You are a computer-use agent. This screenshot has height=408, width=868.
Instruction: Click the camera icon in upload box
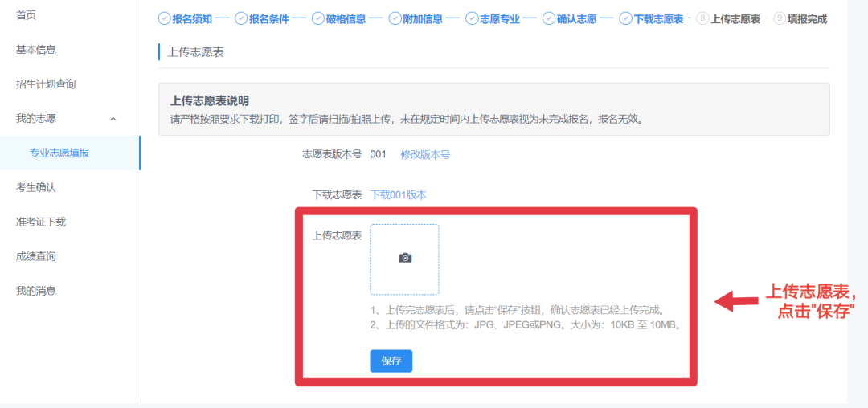(x=405, y=258)
